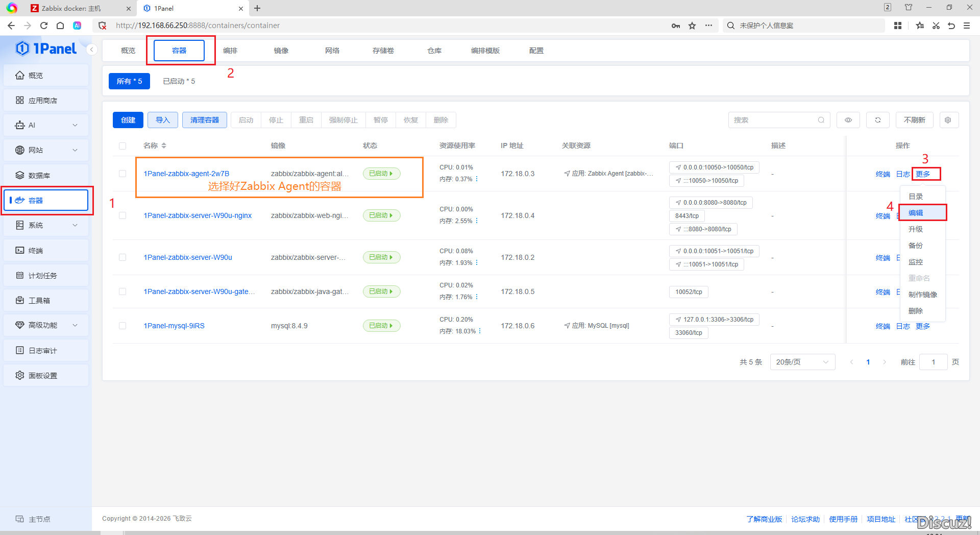Open table column settings gear
The image size is (980, 535).
pos(948,120)
